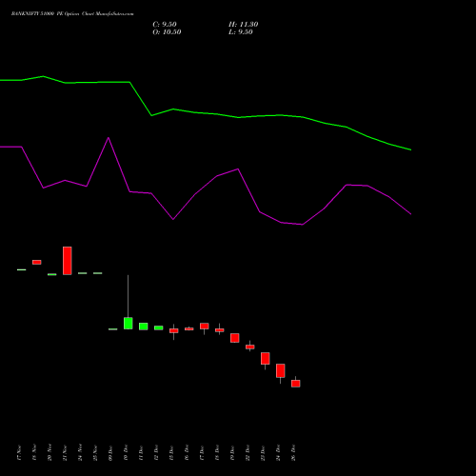Click the red candle above 19 Dec
The height and width of the screenshot is (476, 476).
pyautogui.click(x=235, y=338)
